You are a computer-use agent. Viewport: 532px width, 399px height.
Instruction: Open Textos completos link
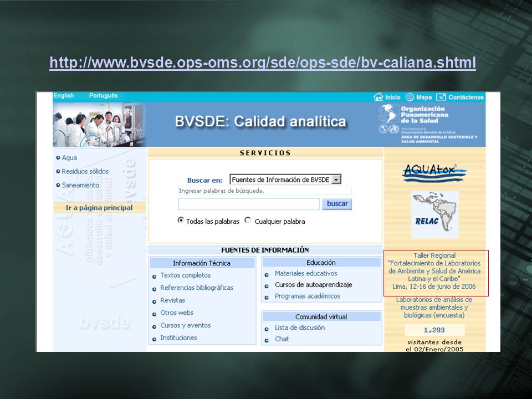tap(186, 275)
